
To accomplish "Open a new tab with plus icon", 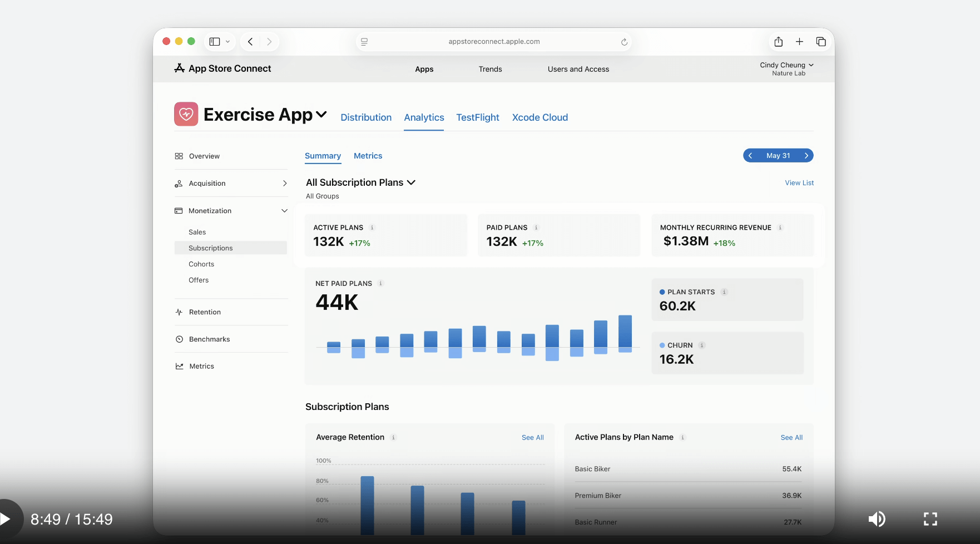I will (x=799, y=42).
